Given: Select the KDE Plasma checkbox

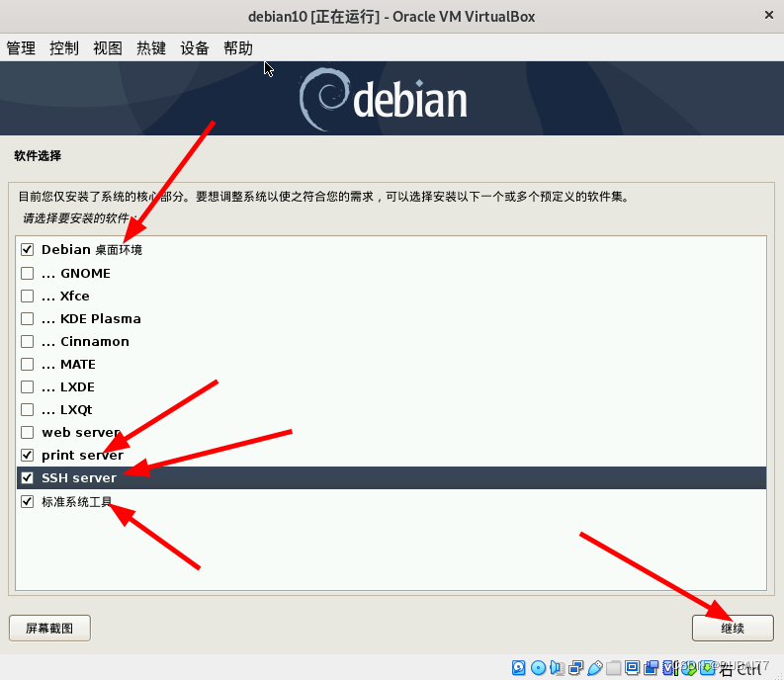Looking at the screenshot, I should 27,318.
